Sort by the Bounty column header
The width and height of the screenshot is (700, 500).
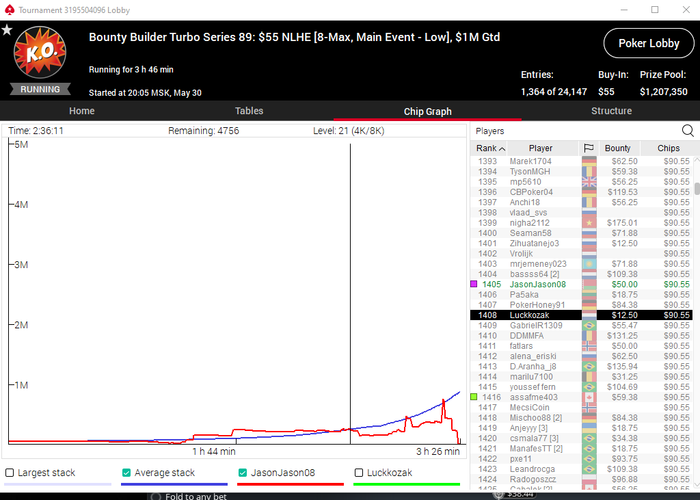tap(617, 148)
